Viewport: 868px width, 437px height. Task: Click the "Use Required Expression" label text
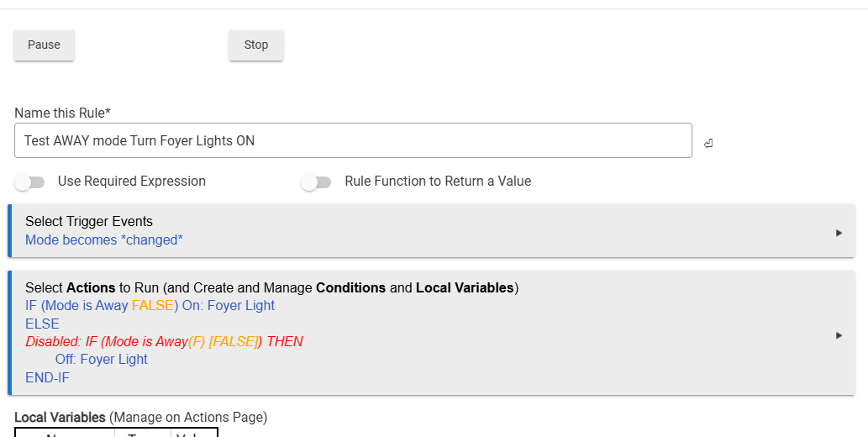pos(132,182)
